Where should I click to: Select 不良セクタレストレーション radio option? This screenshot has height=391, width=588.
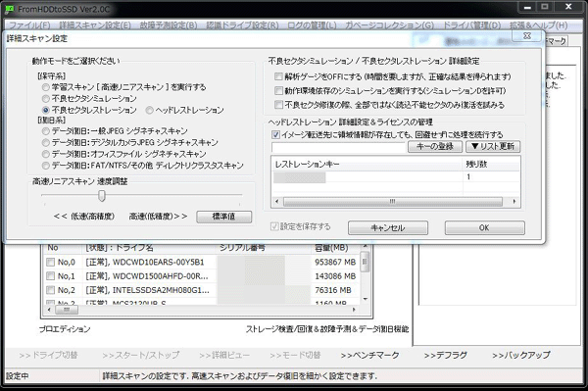46,110
